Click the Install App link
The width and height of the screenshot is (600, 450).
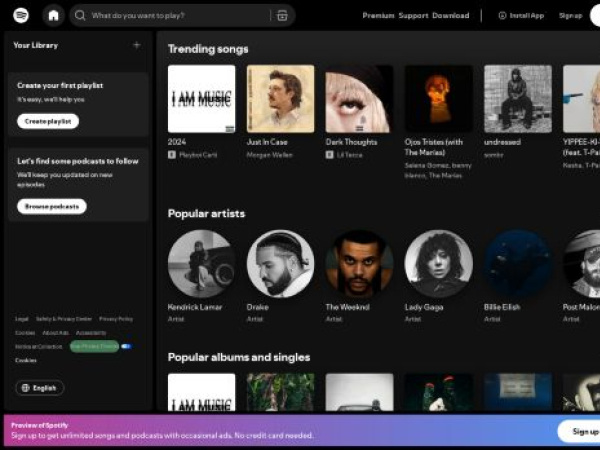click(x=521, y=15)
